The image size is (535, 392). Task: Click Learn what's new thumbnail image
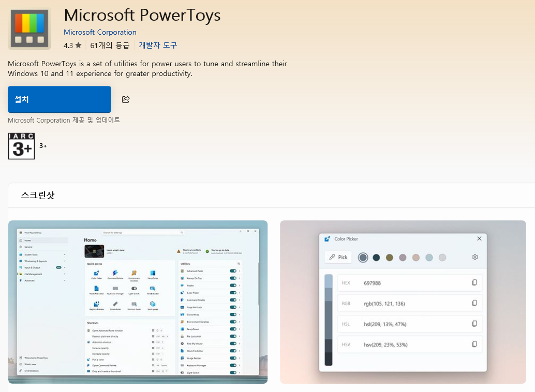point(94,251)
